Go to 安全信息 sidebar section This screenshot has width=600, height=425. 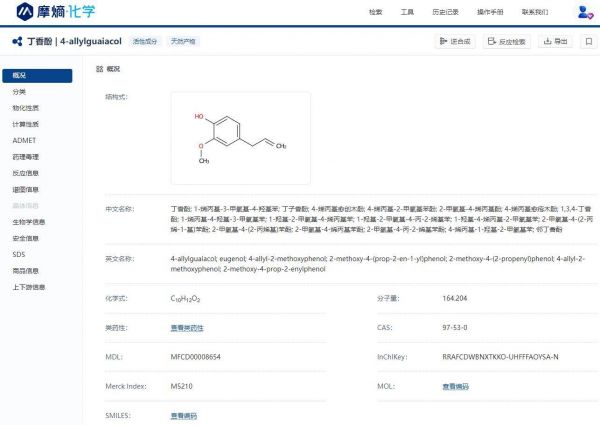click(26, 238)
